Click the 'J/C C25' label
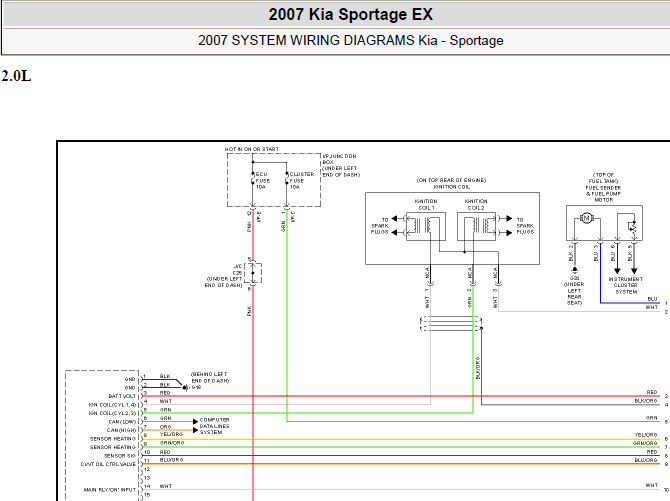670x501 pixels. coord(237,269)
